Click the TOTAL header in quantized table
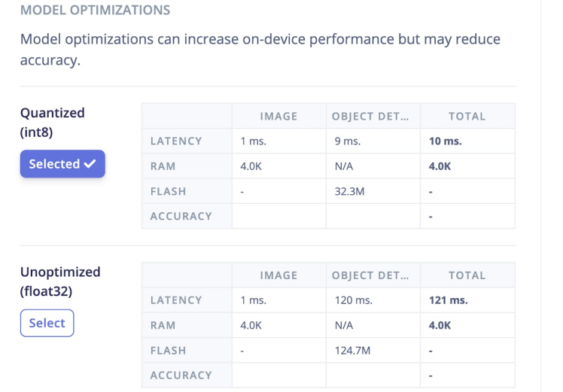 click(467, 117)
